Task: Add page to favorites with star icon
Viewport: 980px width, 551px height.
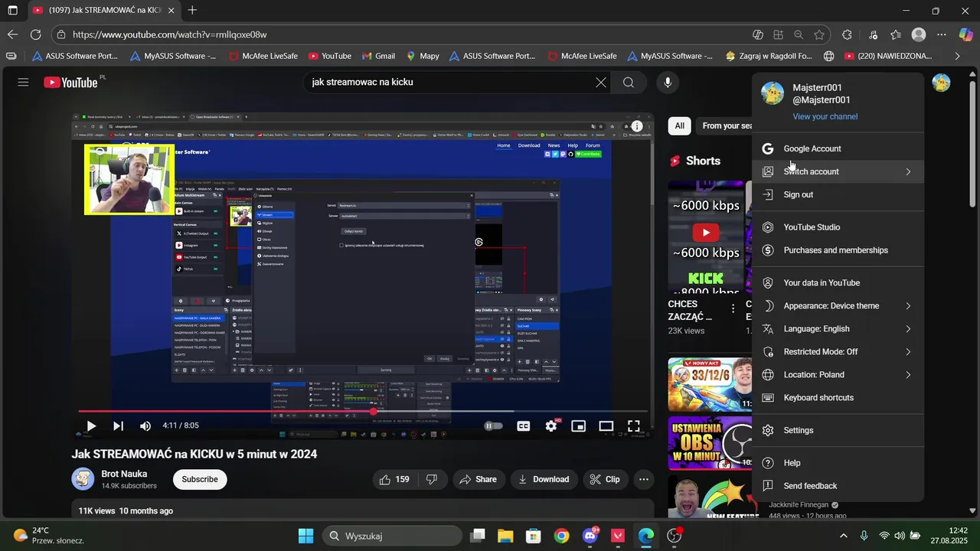Action: tap(819, 34)
